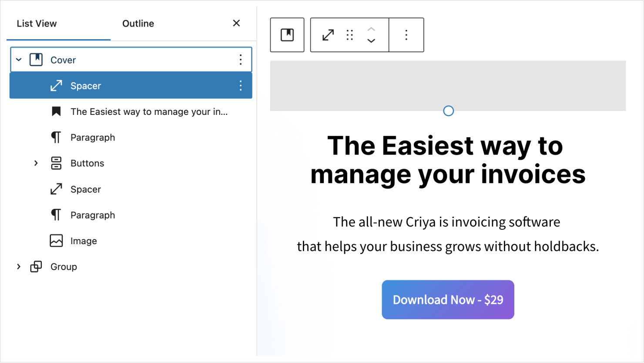
Task: Select the highlighted Spacer row label
Action: [86, 86]
